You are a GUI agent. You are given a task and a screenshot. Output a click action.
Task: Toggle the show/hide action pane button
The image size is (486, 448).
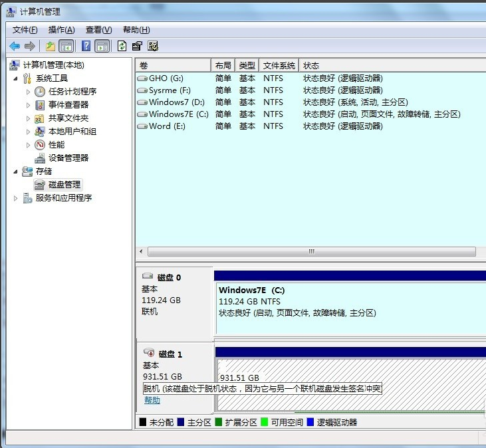pos(102,46)
